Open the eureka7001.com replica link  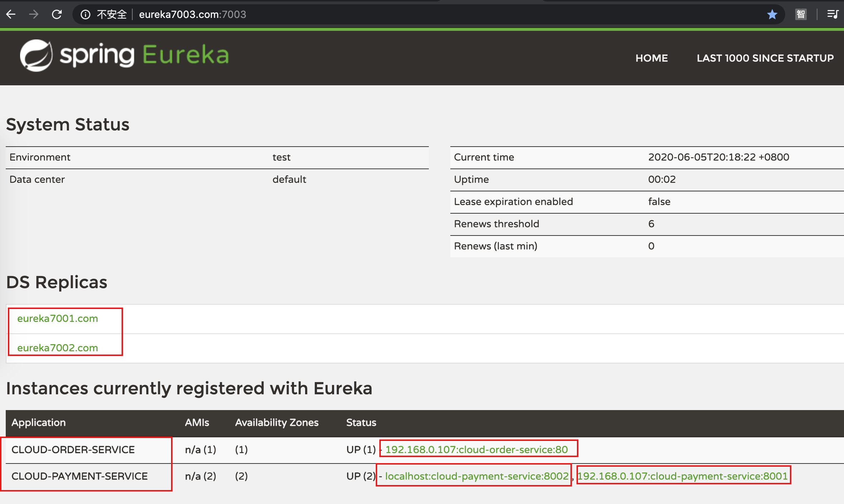tap(57, 318)
